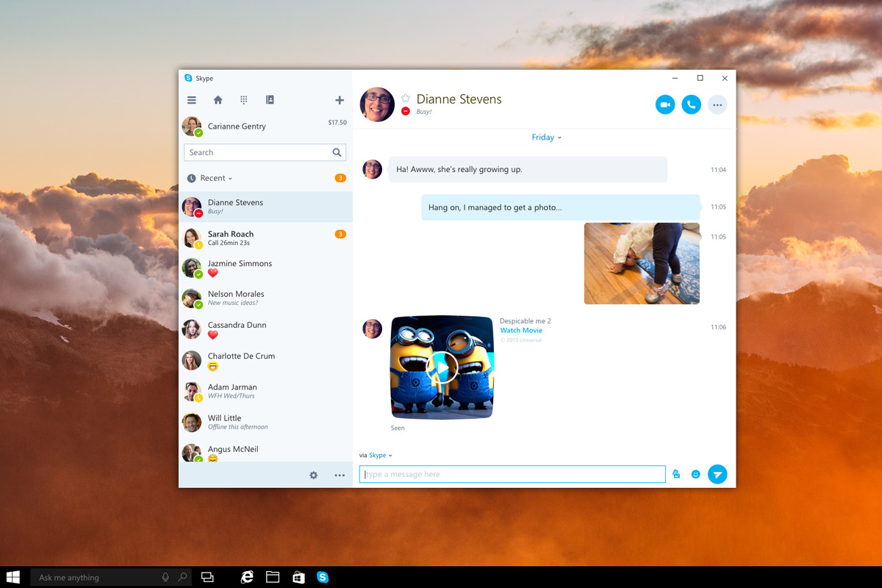Change Carianne Gentry's online status
The height and width of the screenshot is (588, 882).
(198, 132)
